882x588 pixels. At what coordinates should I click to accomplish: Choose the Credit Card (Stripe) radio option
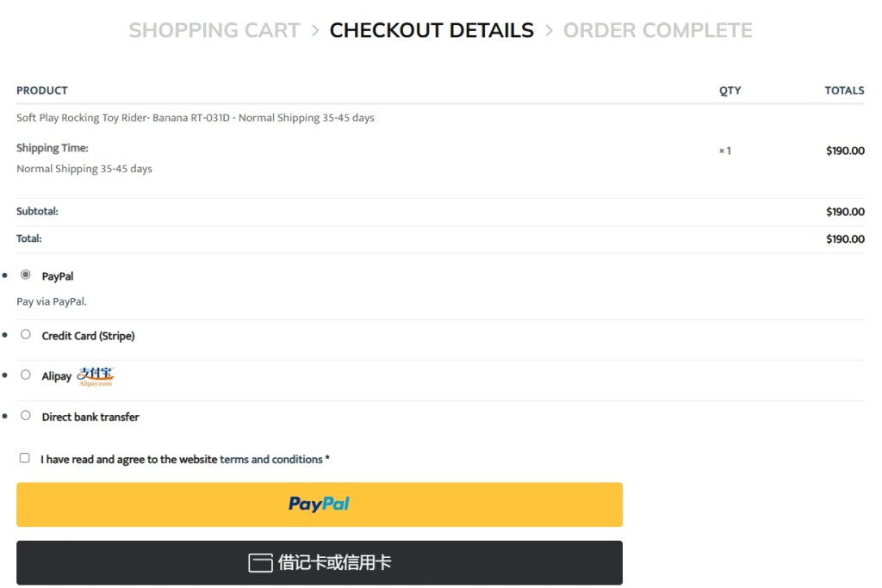point(26,334)
